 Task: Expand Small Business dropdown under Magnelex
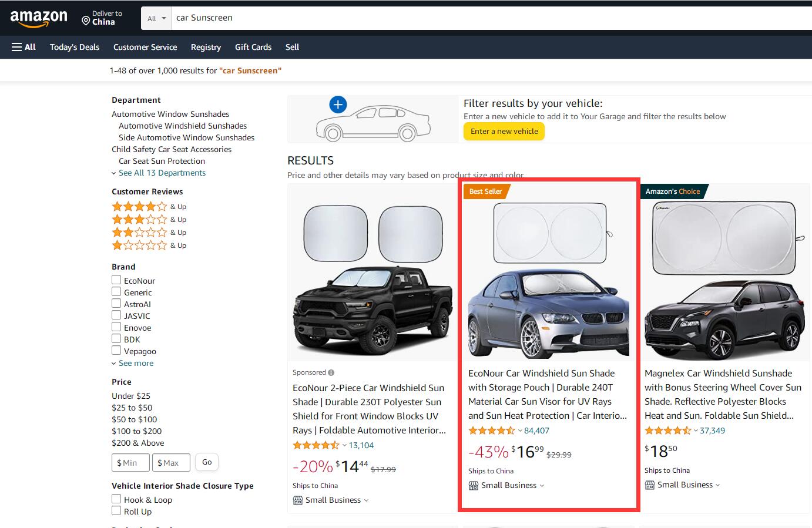(x=717, y=485)
